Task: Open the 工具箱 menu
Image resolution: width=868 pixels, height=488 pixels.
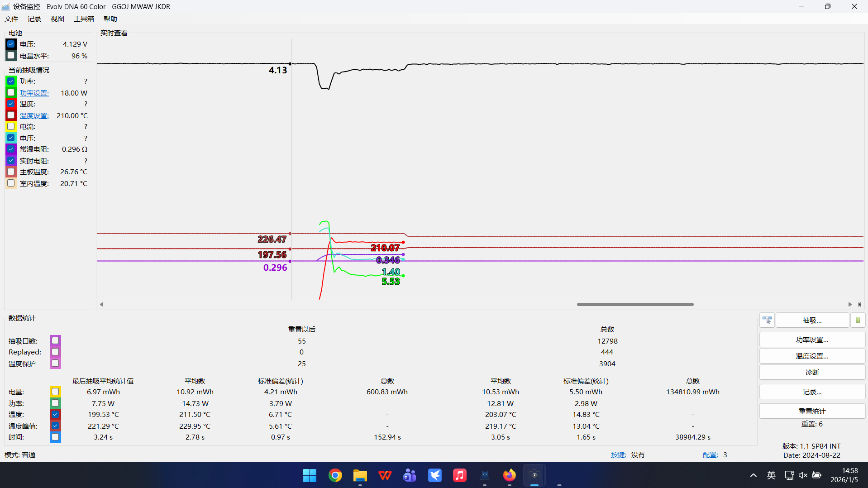Action: 84,19
